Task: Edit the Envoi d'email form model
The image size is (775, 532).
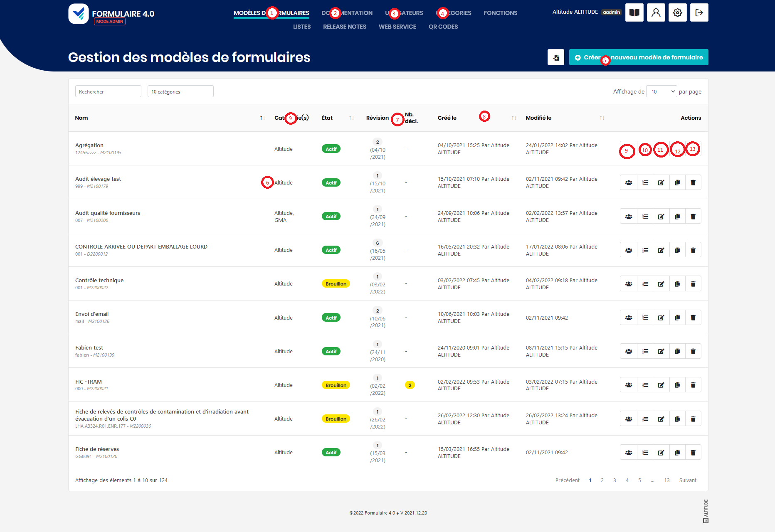Action: pos(661,318)
